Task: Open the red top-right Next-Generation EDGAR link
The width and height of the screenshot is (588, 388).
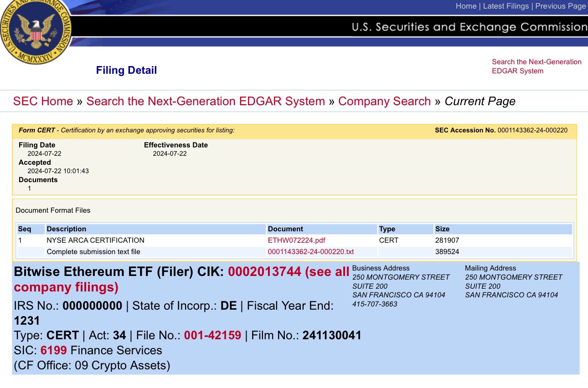Action: (536, 66)
